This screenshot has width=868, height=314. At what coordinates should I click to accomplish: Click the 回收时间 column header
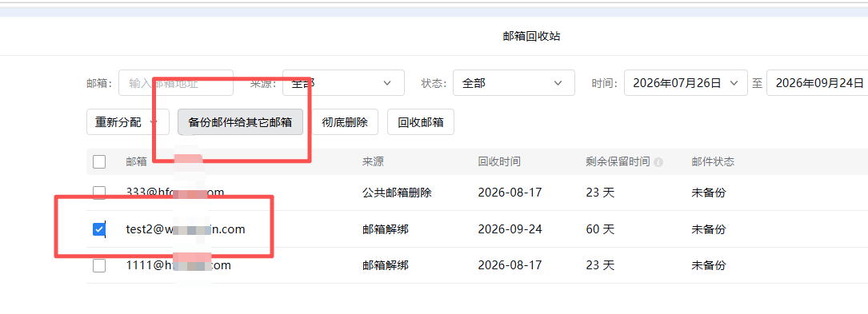[499, 162]
